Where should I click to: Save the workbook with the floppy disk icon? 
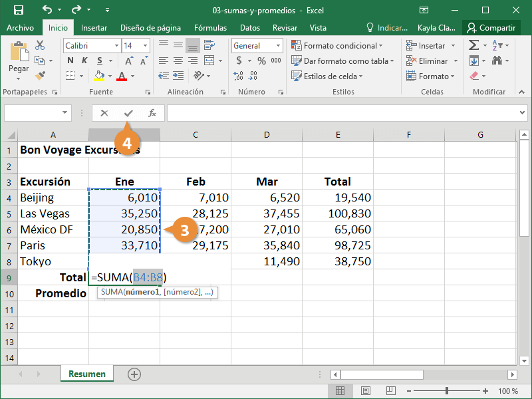18,10
